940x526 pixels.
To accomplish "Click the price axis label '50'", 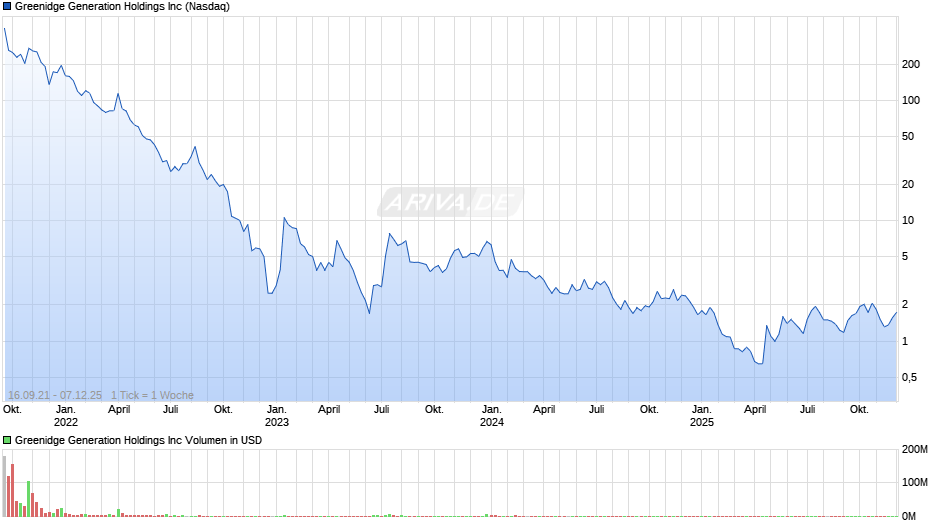I will 908,137.
